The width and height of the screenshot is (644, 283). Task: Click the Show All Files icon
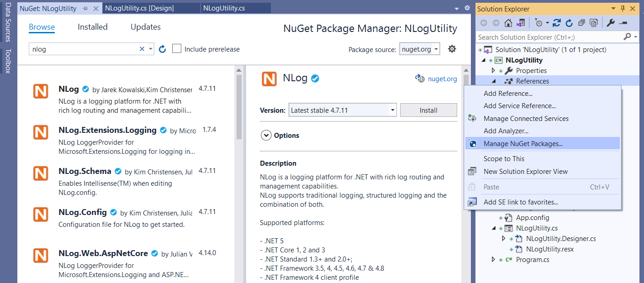594,23
